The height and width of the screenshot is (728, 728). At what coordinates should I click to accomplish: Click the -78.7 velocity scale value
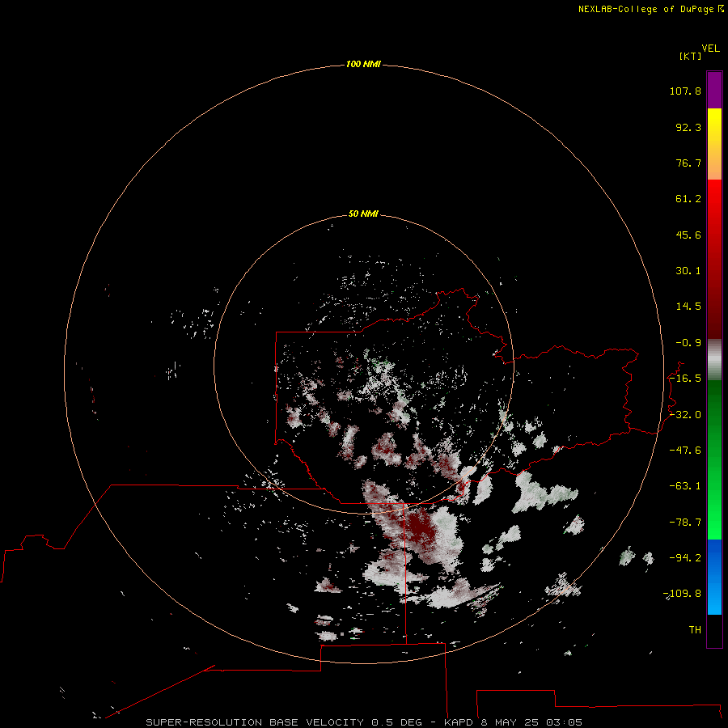pyautogui.click(x=685, y=523)
